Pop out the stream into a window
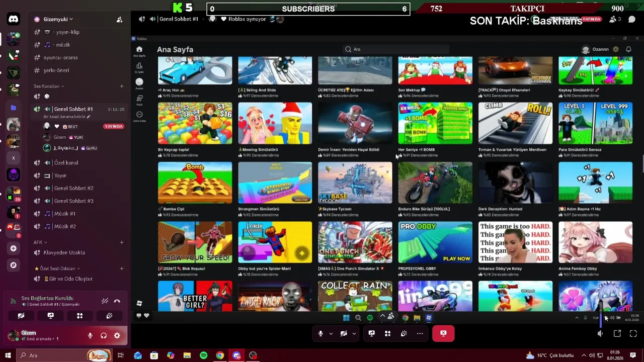644x362 pixels. click(x=617, y=333)
